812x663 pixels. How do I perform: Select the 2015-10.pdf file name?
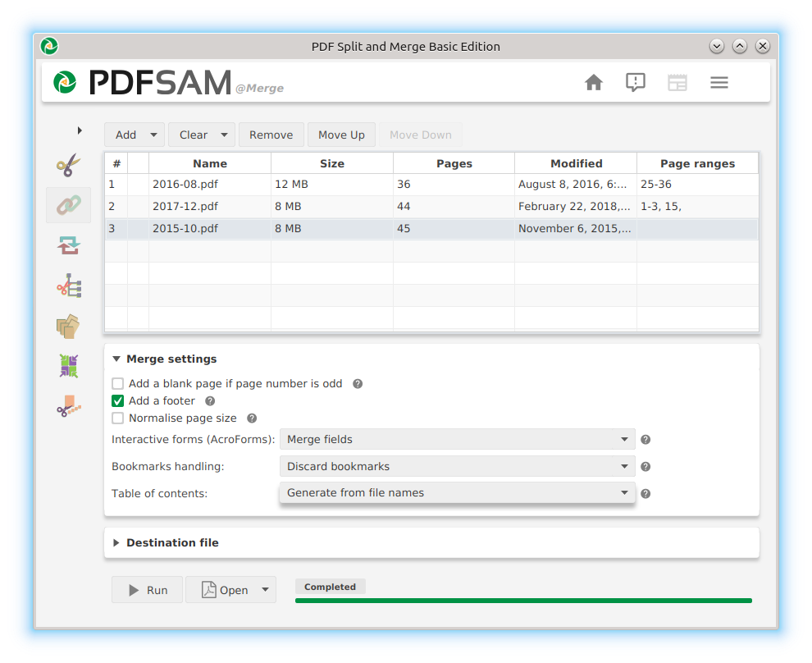[x=185, y=228]
